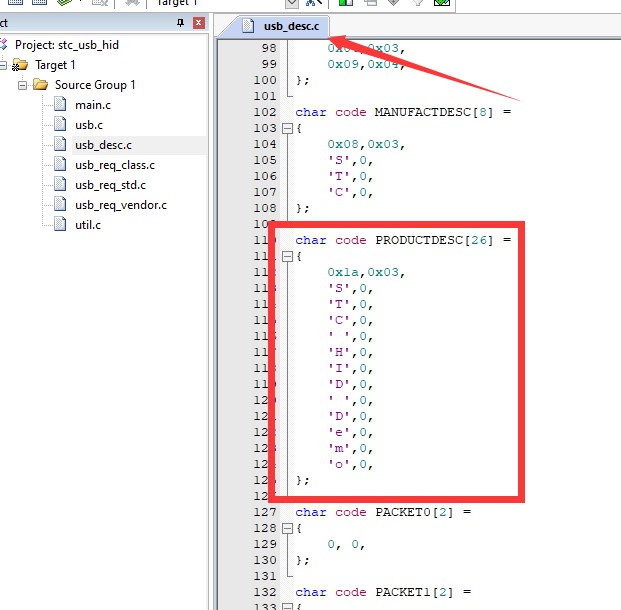Image resolution: width=621 pixels, height=610 pixels.
Task: Click line number 130 in the gutter
Action: [x=265, y=560]
